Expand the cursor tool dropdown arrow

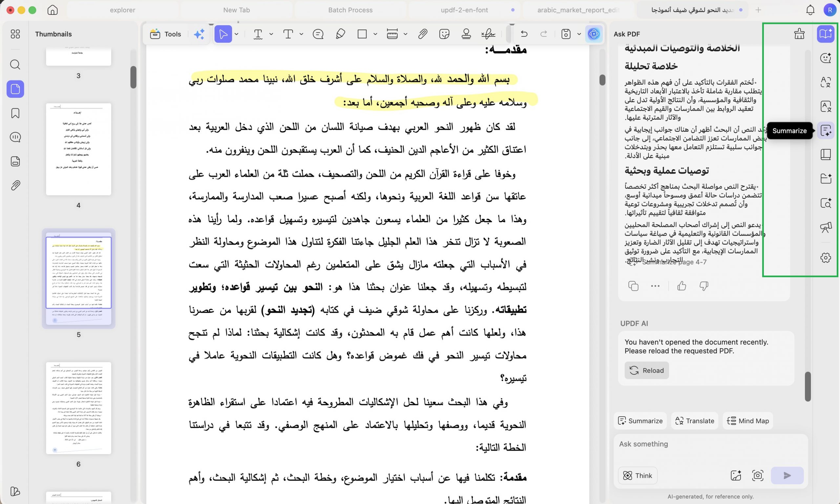click(x=237, y=34)
